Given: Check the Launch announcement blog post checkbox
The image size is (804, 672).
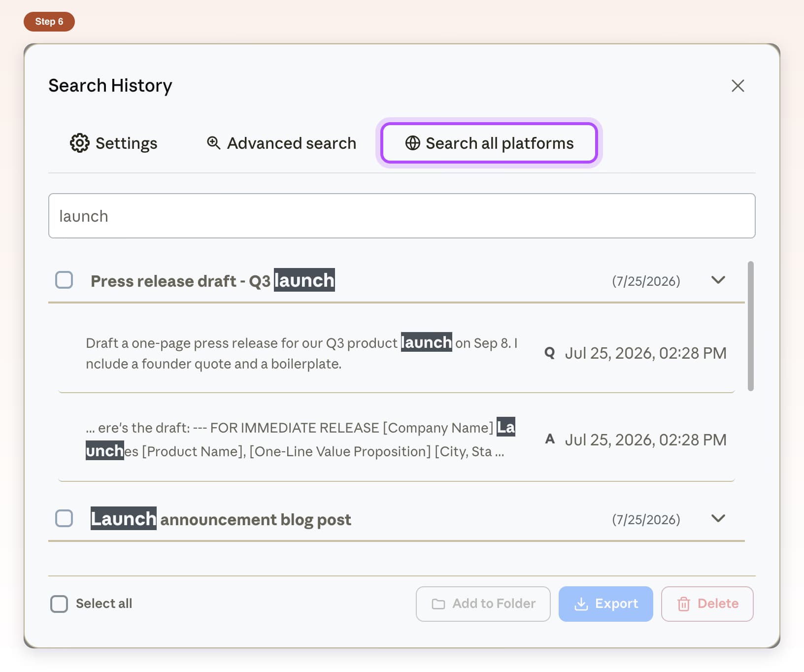Looking at the screenshot, I should [x=64, y=518].
